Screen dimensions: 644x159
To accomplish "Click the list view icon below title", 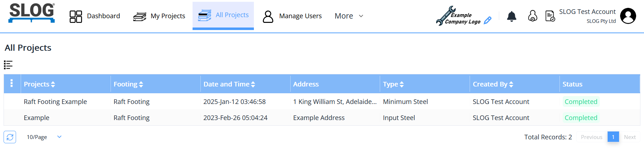I will pyautogui.click(x=8, y=65).
